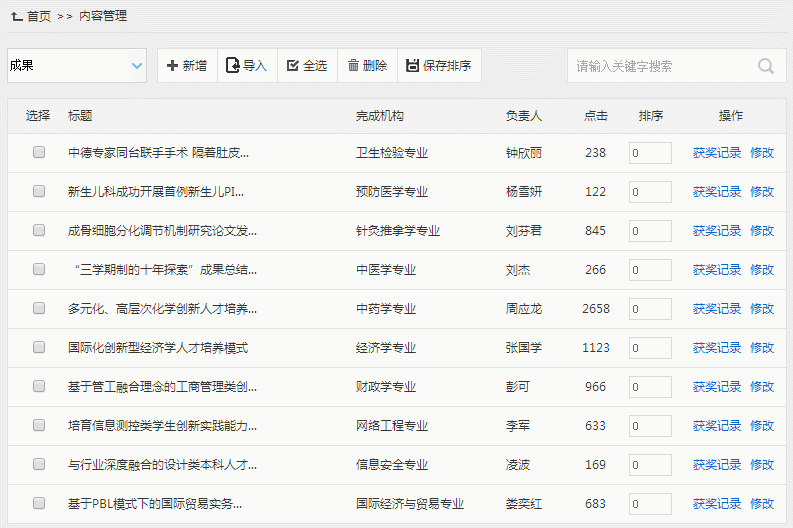The width and height of the screenshot is (793, 528).
Task: Open 获奖记录 for the 李军 row
Action: click(x=716, y=426)
